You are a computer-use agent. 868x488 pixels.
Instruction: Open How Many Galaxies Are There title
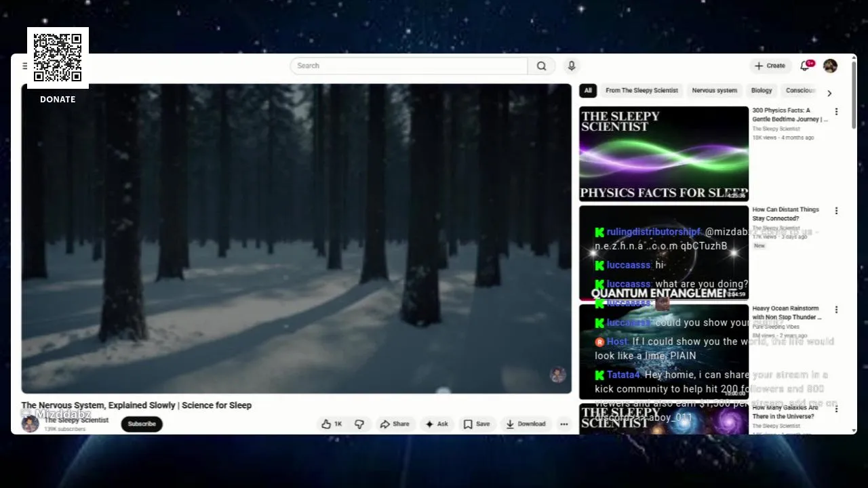pyautogui.click(x=785, y=412)
